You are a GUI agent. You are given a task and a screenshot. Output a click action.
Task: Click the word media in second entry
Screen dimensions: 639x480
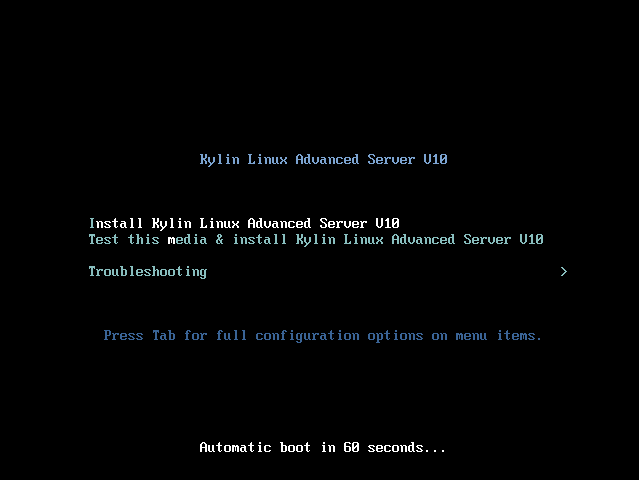(x=187, y=239)
